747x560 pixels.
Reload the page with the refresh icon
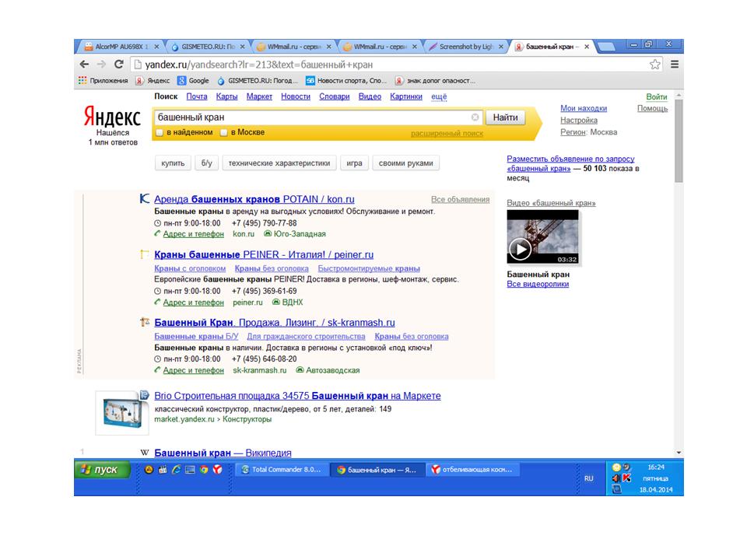pos(118,64)
